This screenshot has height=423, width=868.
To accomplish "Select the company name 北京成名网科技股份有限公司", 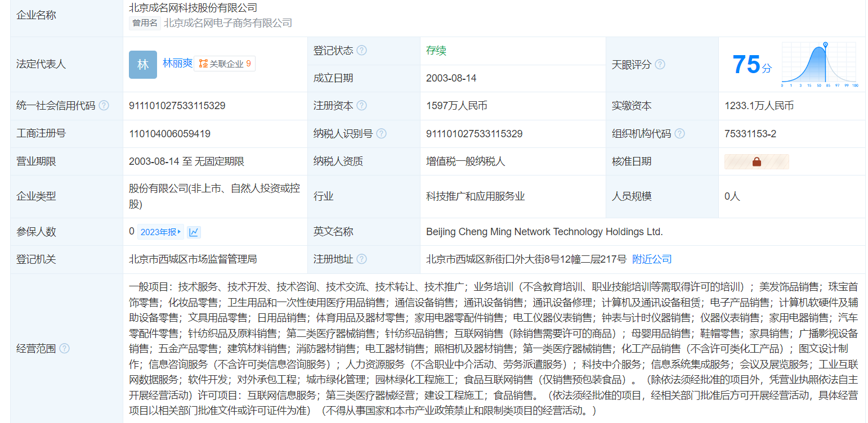I will (x=193, y=8).
